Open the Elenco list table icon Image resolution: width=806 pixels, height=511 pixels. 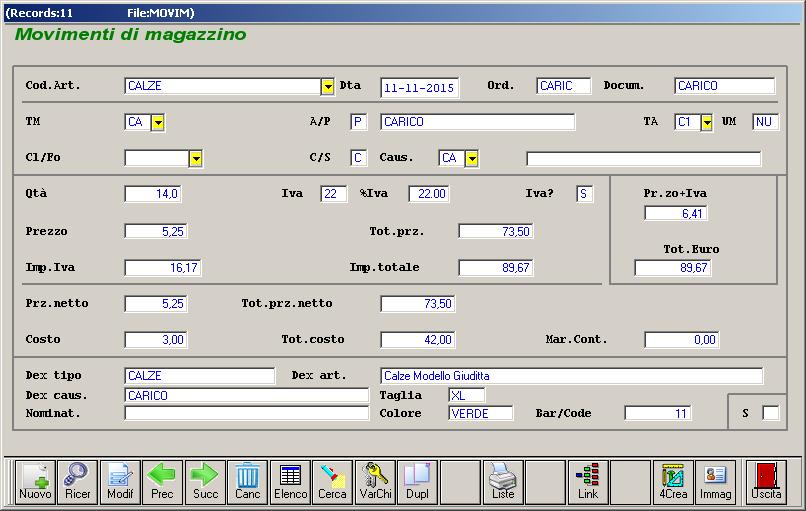(290, 482)
